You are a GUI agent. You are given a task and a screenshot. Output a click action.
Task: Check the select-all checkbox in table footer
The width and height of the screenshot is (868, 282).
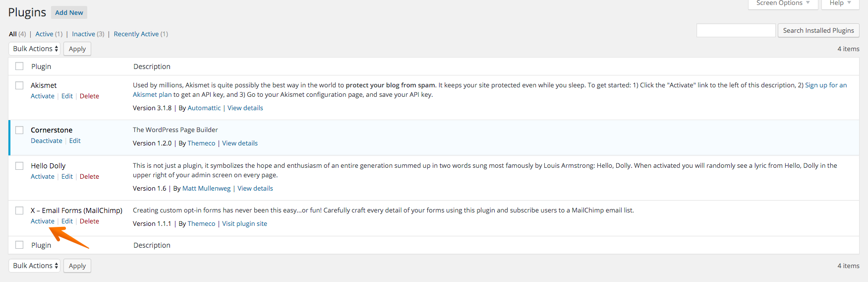pyautogui.click(x=19, y=245)
